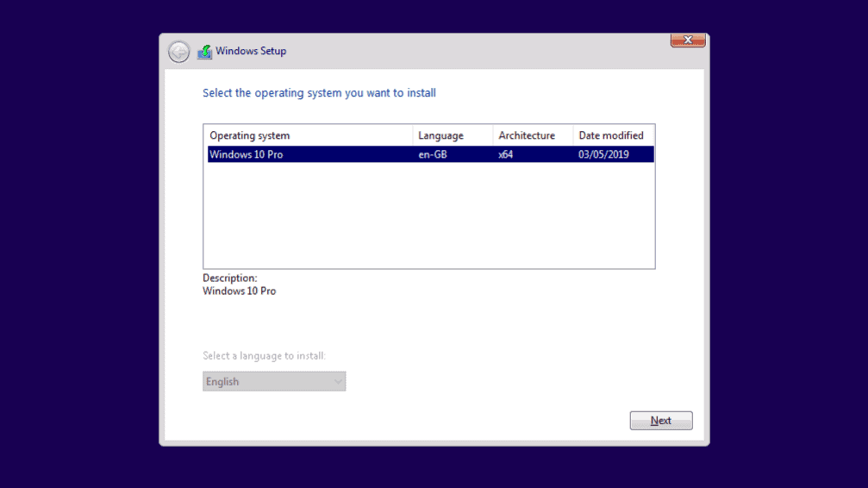Image resolution: width=868 pixels, height=488 pixels.
Task: Close the Windows Setup window
Action: pyautogui.click(x=687, y=41)
